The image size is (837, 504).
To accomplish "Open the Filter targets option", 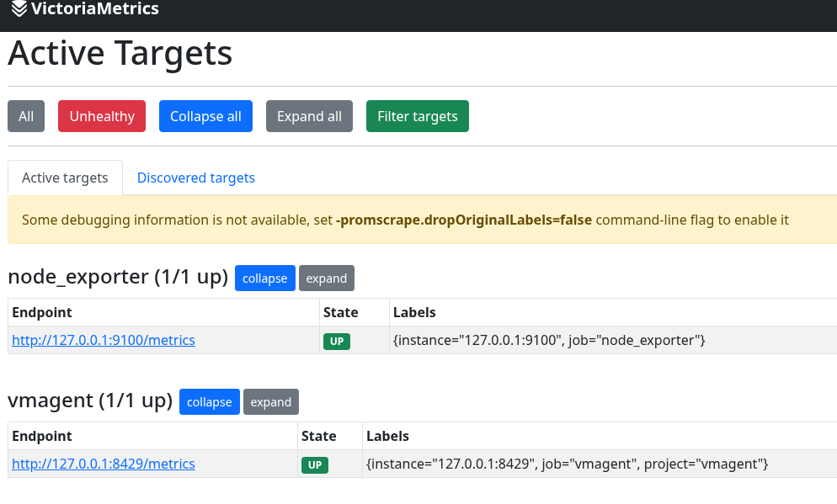I will click(417, 116).
